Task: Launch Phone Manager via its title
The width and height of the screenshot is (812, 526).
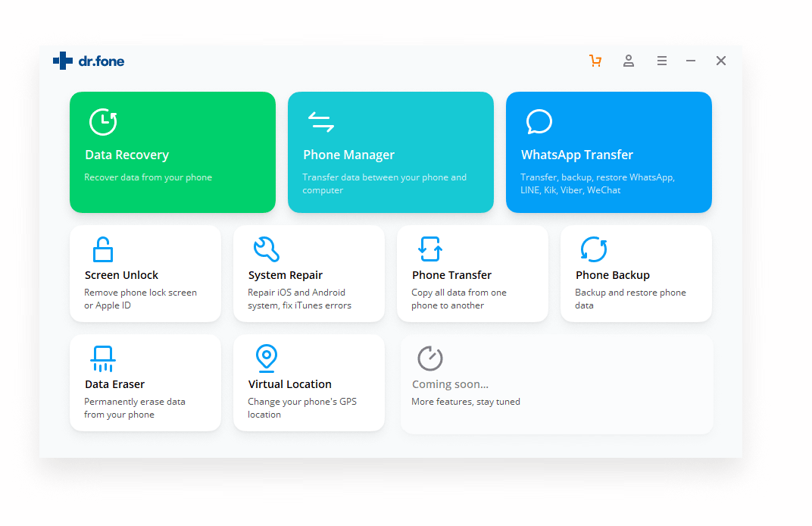Action: point(348,155)
